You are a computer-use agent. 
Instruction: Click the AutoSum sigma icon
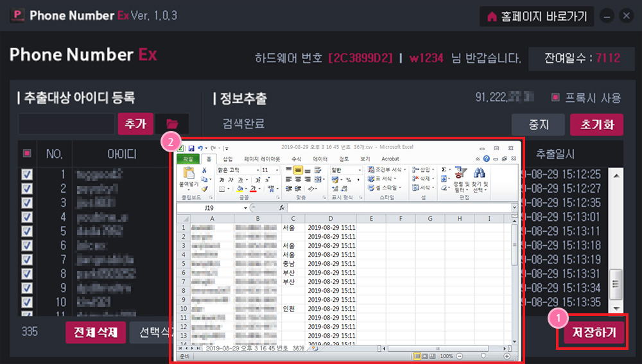[x=444, y=169]
